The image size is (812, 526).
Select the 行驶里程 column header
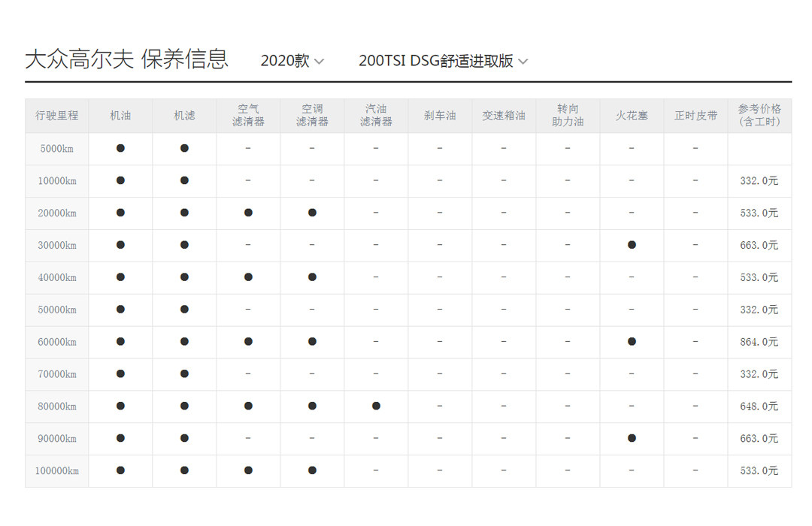[x=56, y=116]
